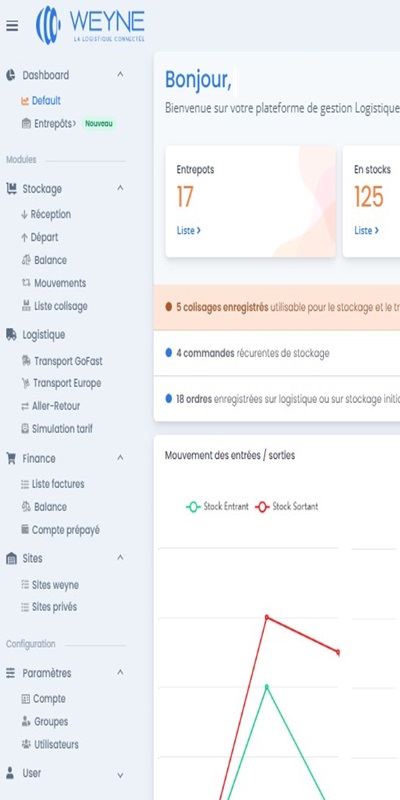
Task: Collapse the Finance section chevron
Action: click(x=120, y=458)
